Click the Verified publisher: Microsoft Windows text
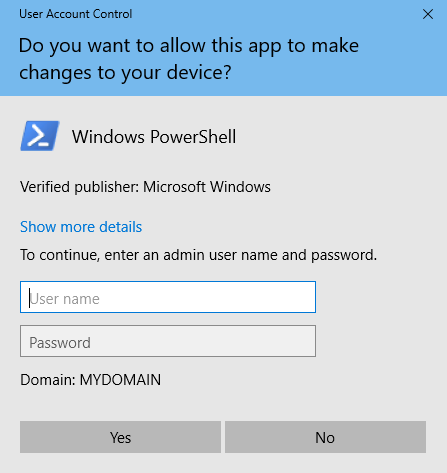Screen dimensions: 447x473 [145, 187]
